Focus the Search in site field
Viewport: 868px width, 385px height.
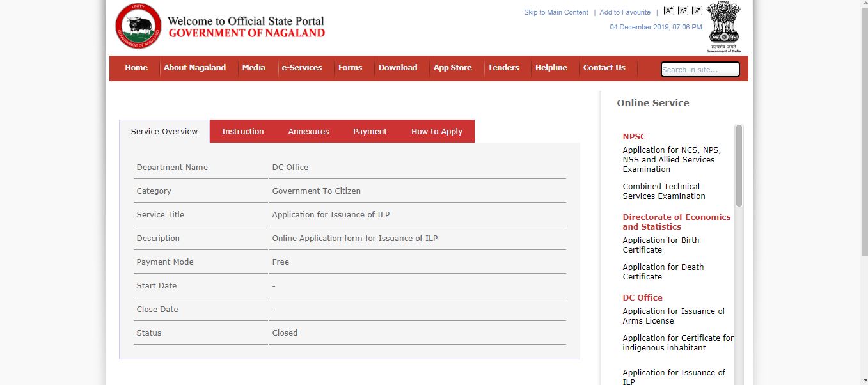pyautogui.click(x=700, y=70)
